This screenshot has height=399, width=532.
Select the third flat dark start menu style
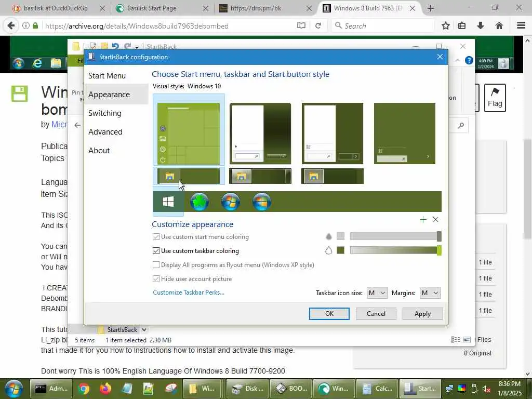[332, 134]
